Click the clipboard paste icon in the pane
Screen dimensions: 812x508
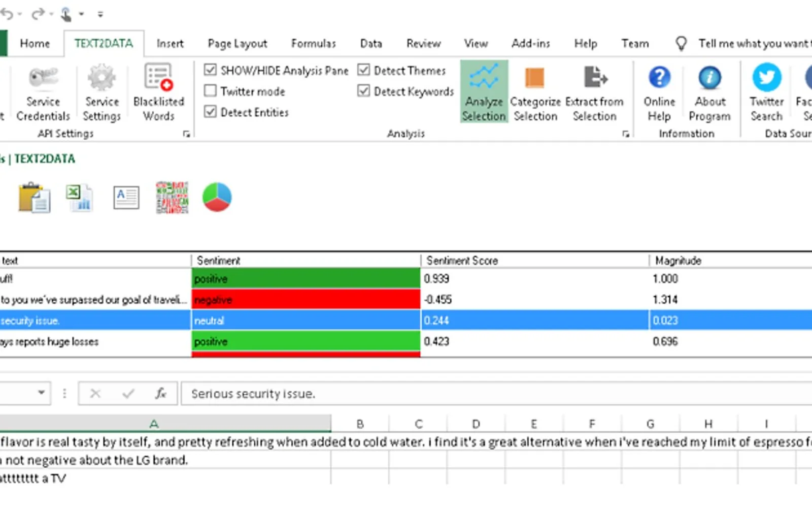tap(34, 197)
